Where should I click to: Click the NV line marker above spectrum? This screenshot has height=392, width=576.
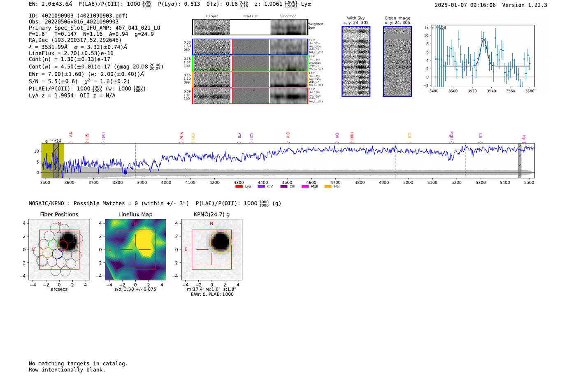click(71, 137)
